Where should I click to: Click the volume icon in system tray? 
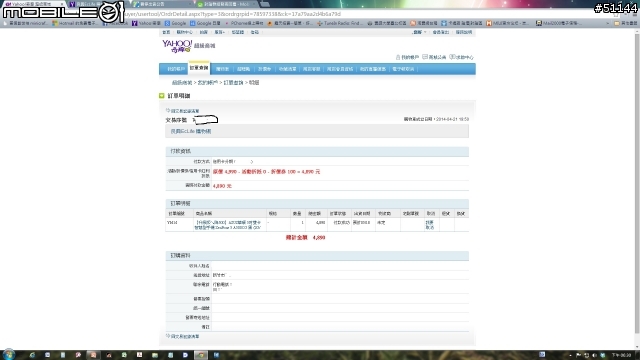coord(594,355)
